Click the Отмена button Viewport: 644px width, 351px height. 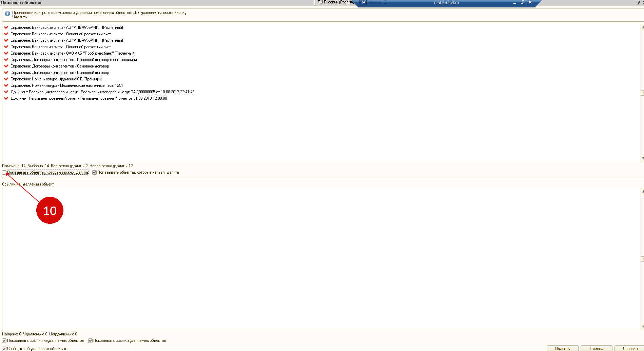pyautogui.click(x=596, y=348)
